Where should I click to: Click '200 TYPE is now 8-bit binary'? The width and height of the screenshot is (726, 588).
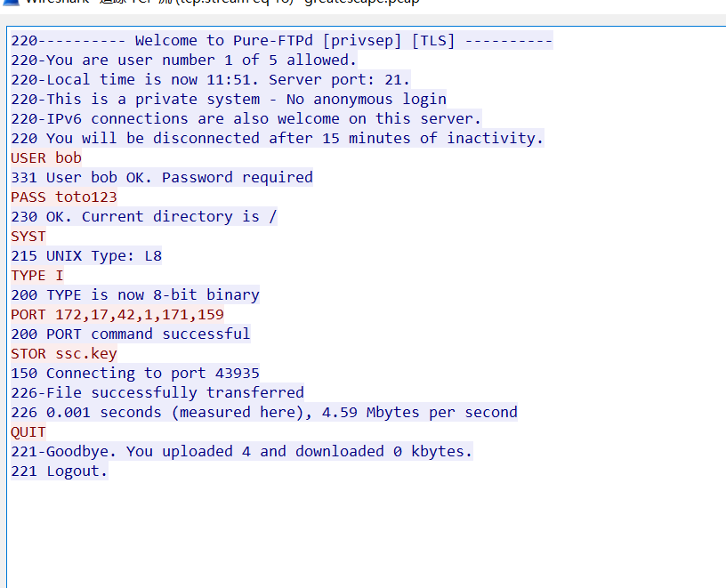(x=135, y=294)
